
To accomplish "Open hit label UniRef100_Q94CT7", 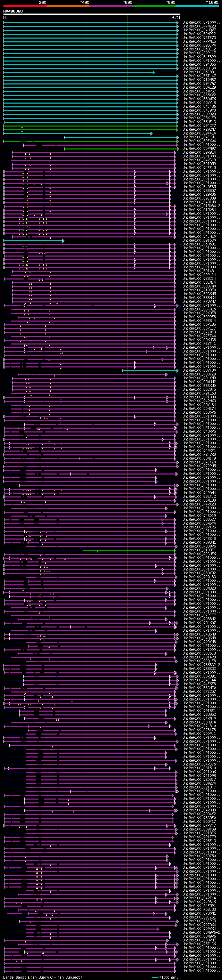I will [199, 126].
